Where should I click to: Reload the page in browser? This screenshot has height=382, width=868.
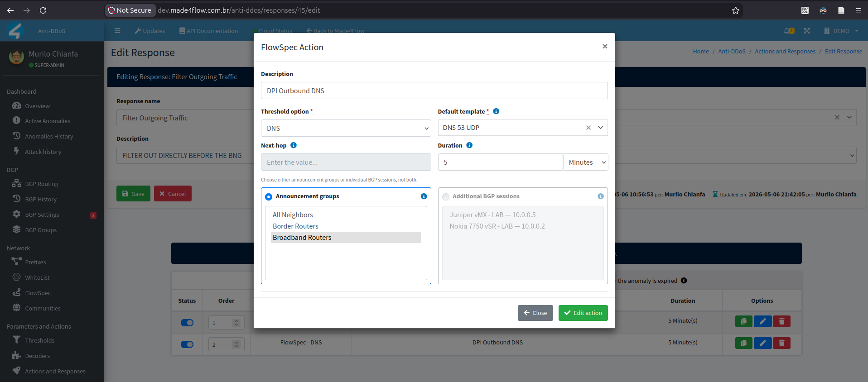pos(43,10)
